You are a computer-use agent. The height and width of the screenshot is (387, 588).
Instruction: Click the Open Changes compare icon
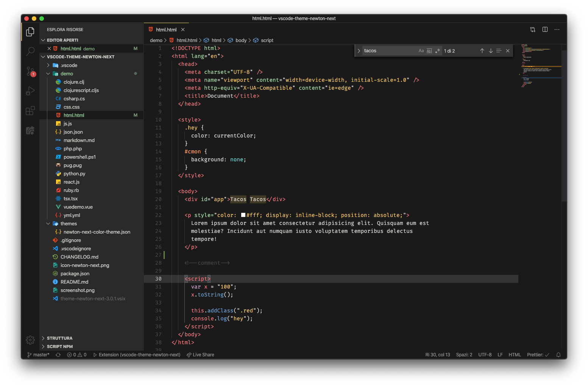point(533,30)
